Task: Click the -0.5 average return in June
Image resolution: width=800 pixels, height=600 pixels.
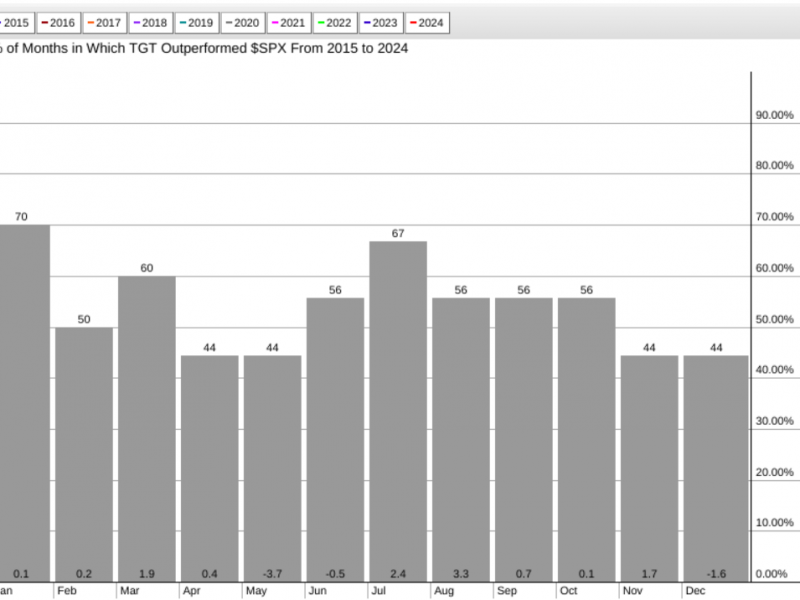Action: 335,574
